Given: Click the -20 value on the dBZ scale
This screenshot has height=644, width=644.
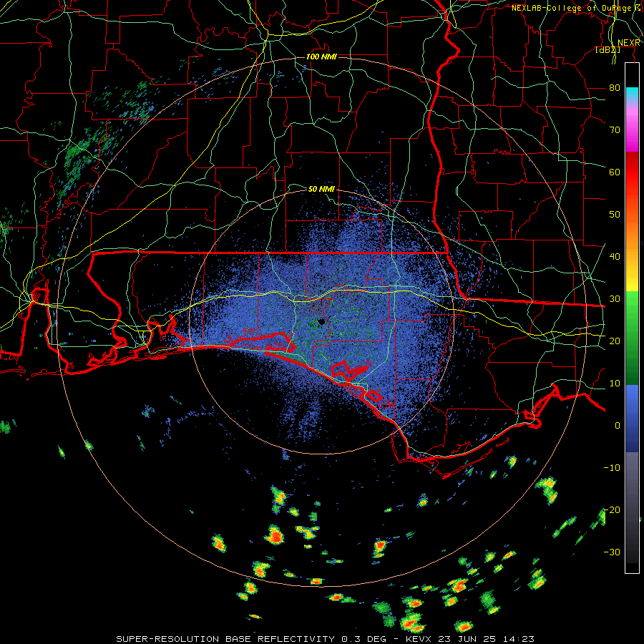Looking at the screenshot, I should click(612, 510).
